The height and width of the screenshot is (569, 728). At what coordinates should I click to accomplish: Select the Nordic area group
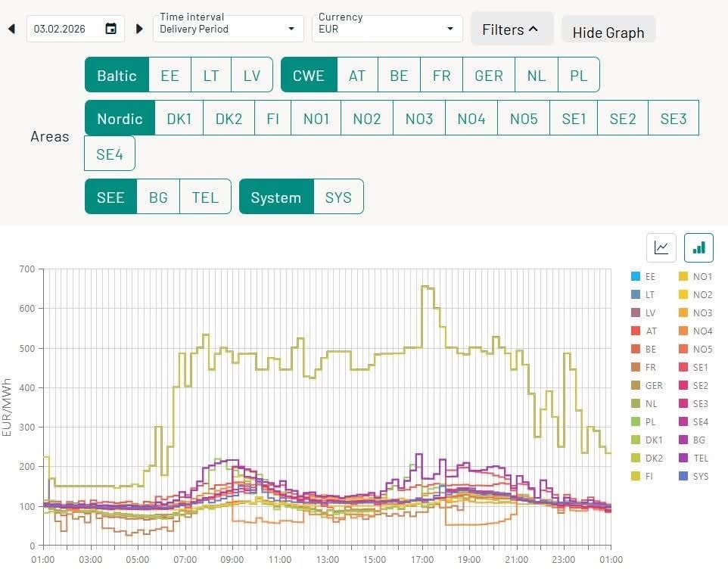[120, 119]
